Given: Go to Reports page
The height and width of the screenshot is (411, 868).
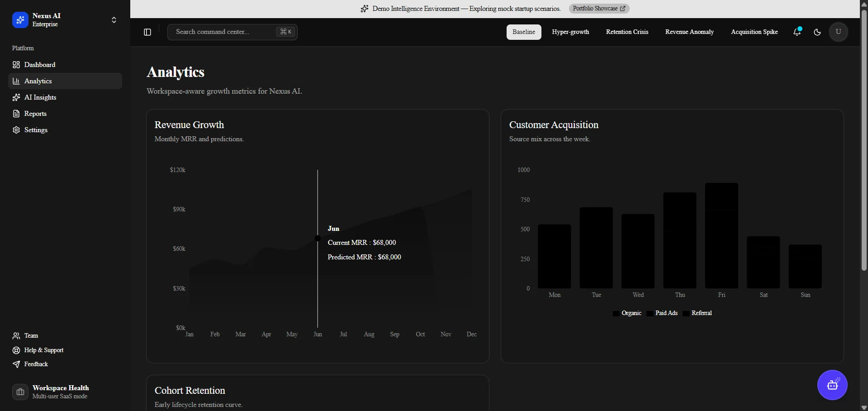Looking at the screenshot, I should click(x=65, y=114).
